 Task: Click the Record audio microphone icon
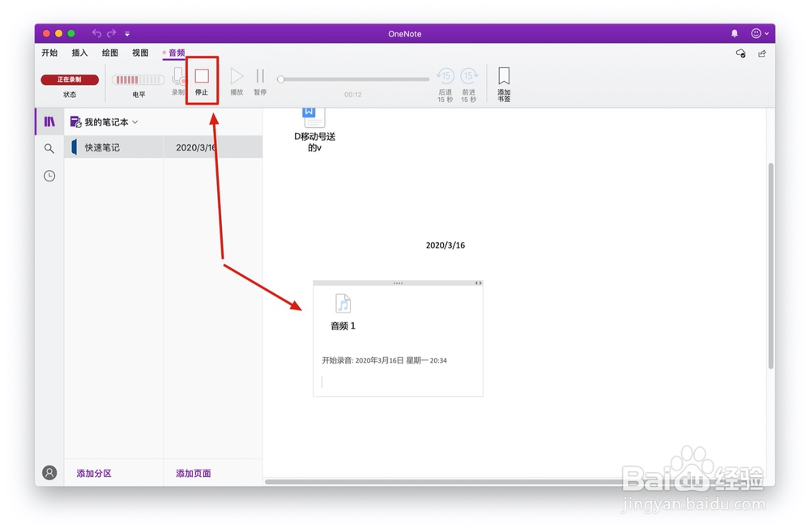[x=178, y=81]
